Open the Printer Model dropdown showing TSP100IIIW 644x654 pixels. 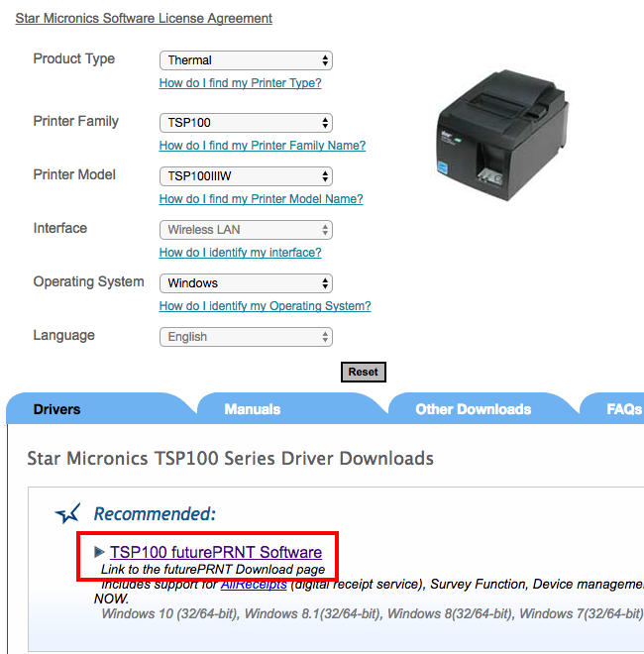pos(246,176)
